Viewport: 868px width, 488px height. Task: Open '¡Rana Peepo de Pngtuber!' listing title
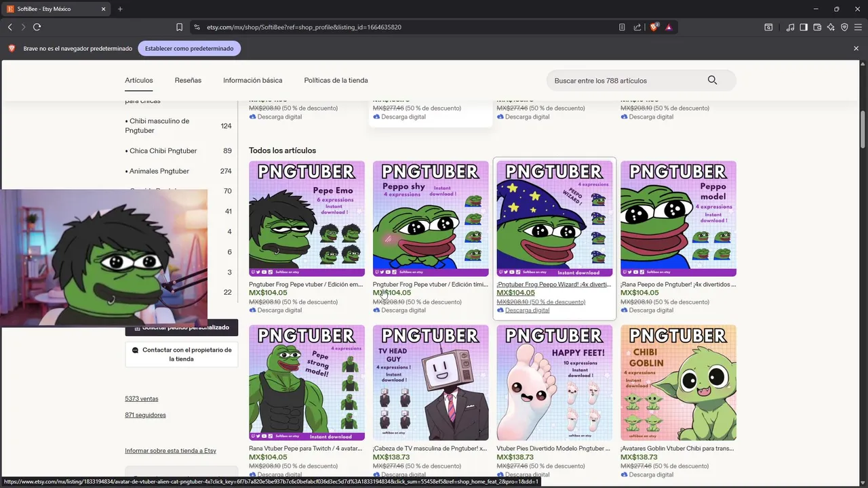click(678, 285)
